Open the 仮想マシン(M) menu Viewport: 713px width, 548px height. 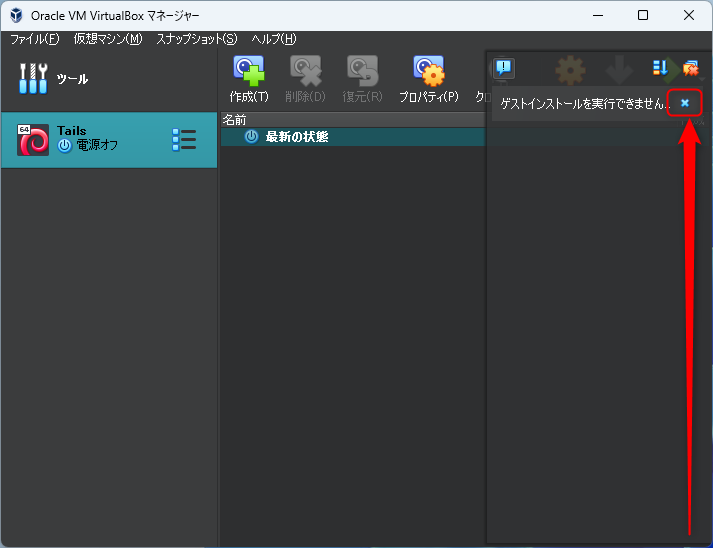pos(108,39)
